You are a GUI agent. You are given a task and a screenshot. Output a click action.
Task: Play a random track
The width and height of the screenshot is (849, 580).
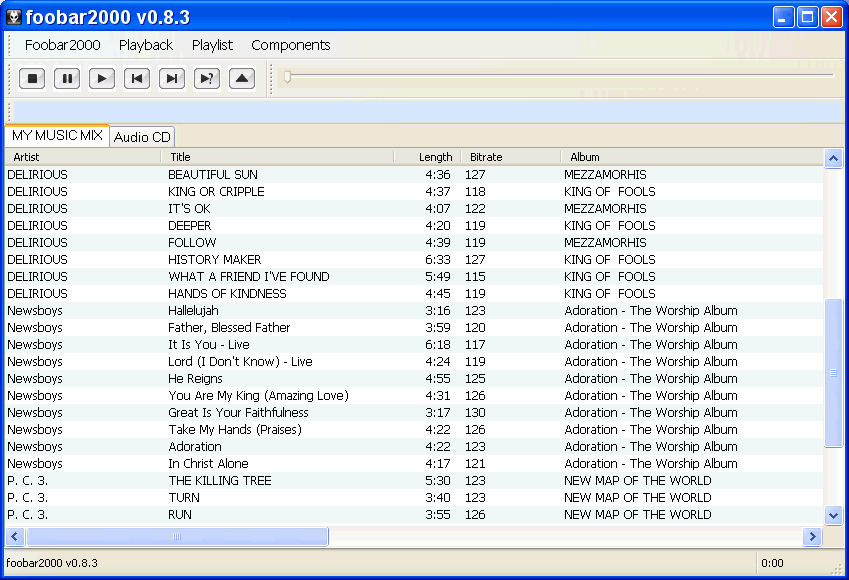coord(207,79)
